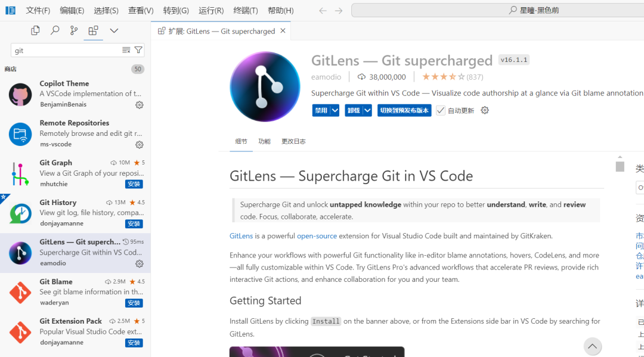Toggle 自动更新 checkbox
Screen dimensions: 644x357
[440, 110]
